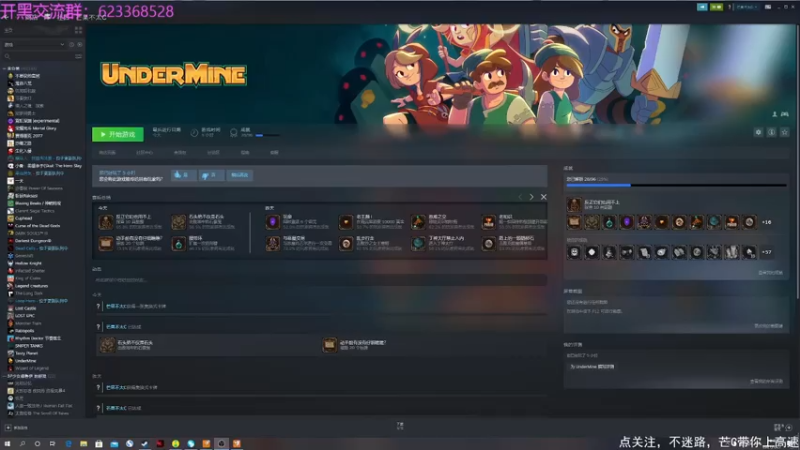Select Hollow Knight in library list
Viewport: 800px width, 450px height.
pyautogui.click(x=29, y=263)
